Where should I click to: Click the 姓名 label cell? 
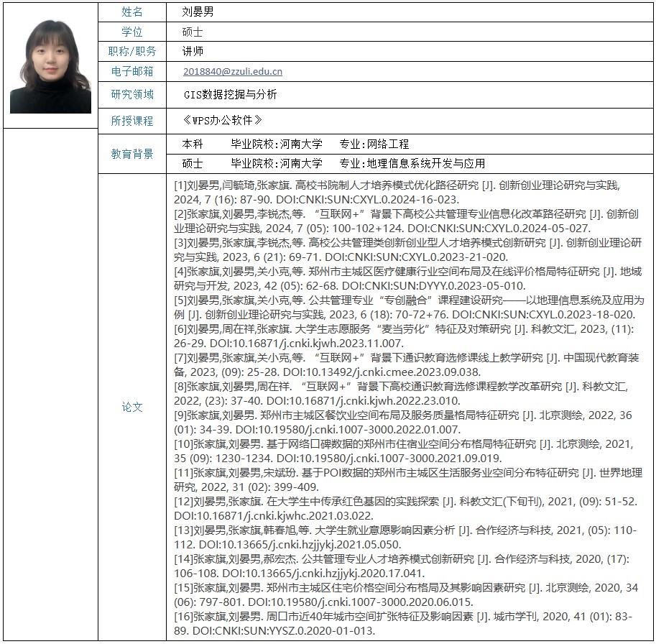click(132, 12)
